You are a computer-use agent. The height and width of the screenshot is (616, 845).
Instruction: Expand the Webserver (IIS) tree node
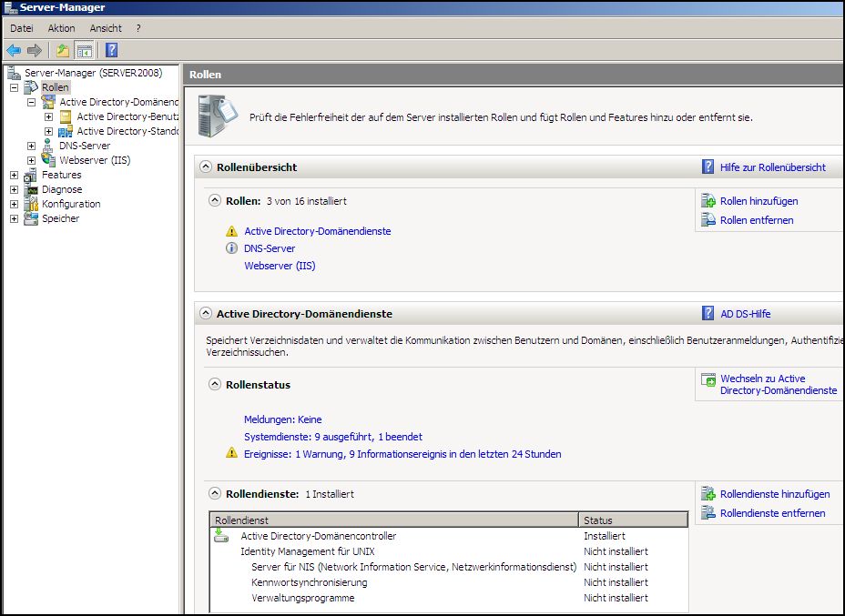pos(31,160)
